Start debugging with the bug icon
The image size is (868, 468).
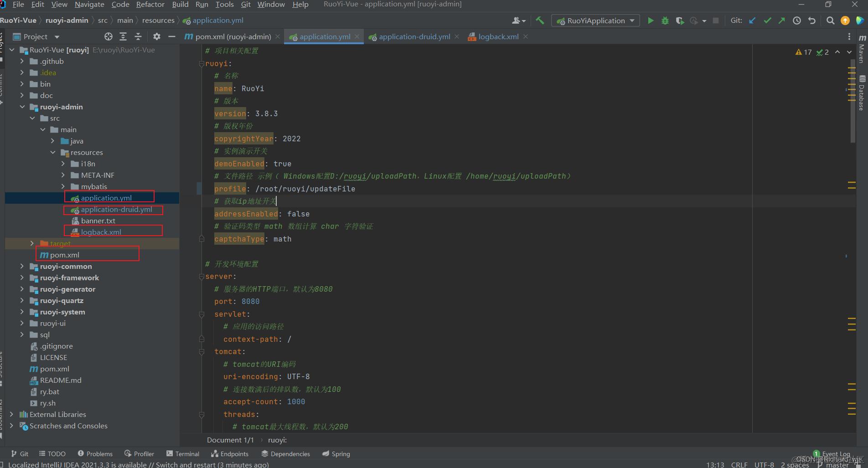click(x=665, y=21)
